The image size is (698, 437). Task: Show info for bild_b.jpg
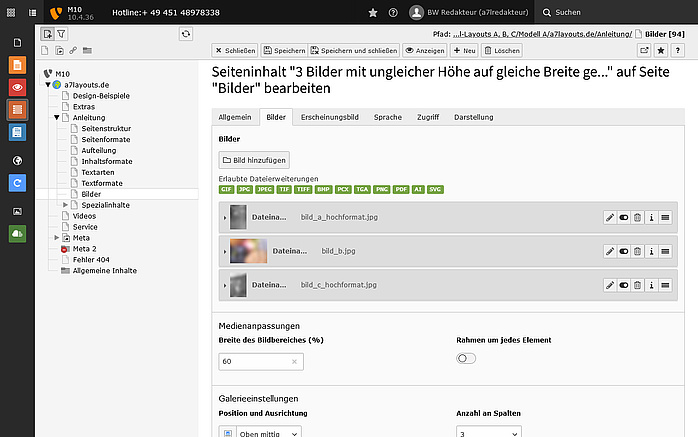(651, 251)
